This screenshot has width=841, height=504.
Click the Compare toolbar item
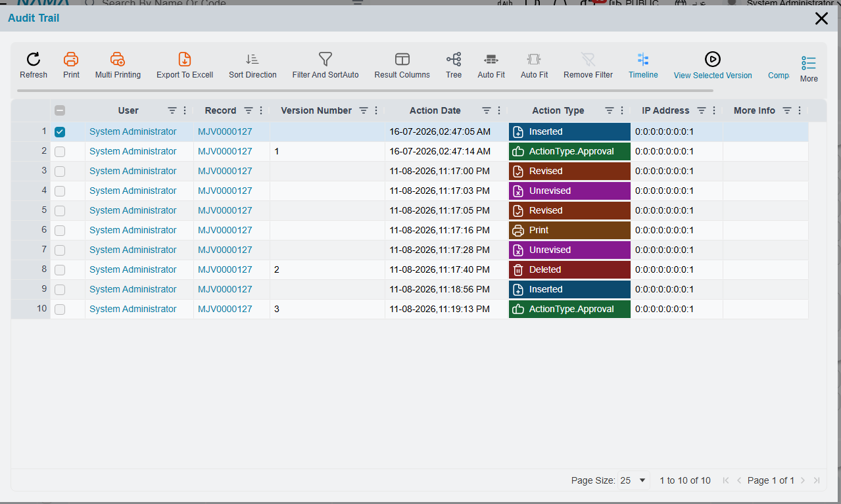[779, 75]
